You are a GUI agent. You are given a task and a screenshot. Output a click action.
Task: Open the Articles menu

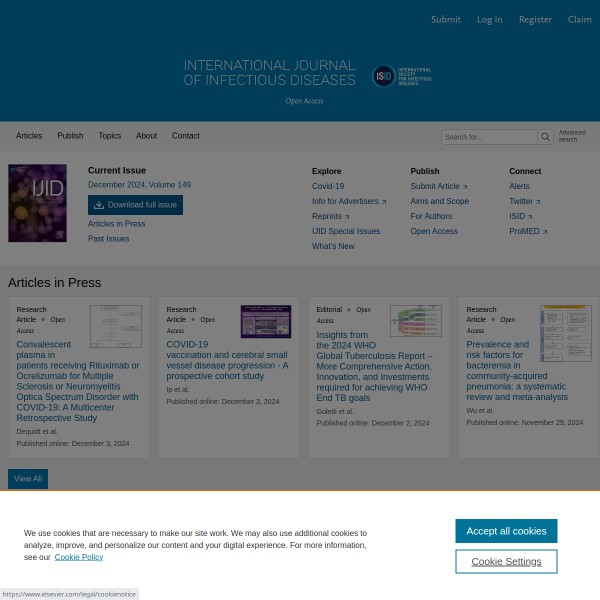tap(29, 136)
